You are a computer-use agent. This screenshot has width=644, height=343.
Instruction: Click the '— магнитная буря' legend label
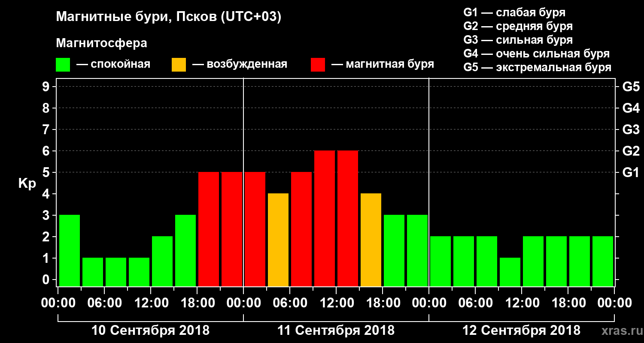click(383, 64)
